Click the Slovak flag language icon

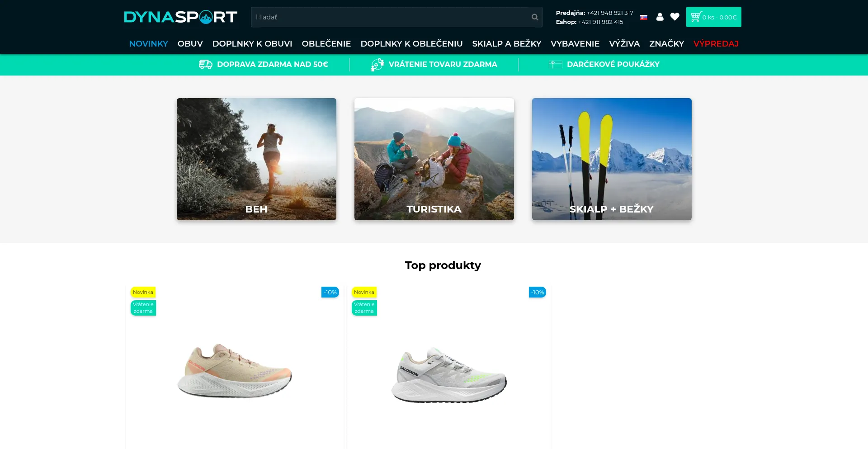click(644, 17)
